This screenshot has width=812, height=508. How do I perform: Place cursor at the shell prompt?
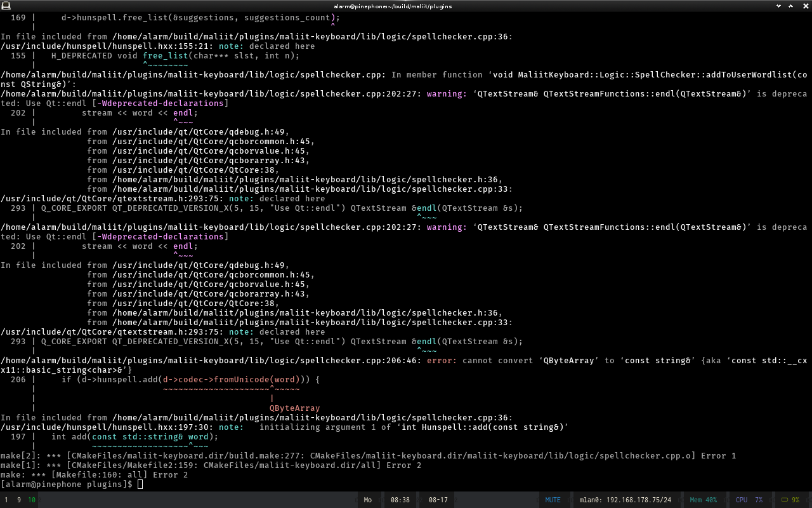point(140,485)
